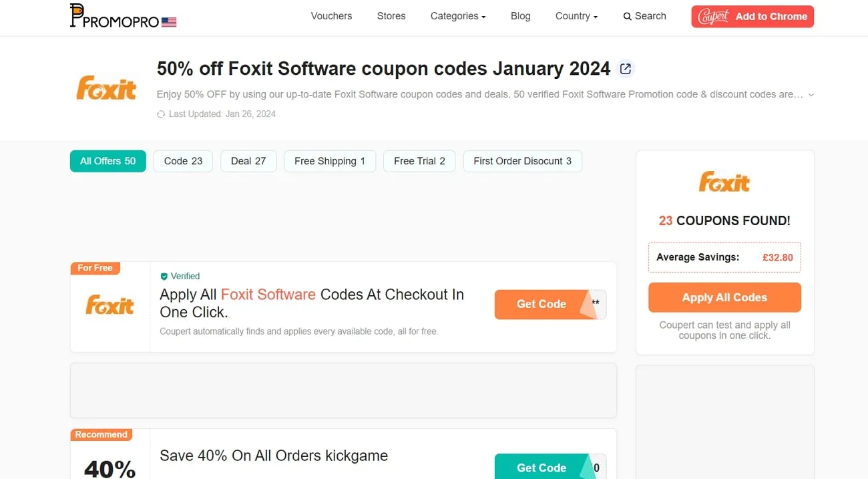Click the Verified checkmark badge
The height and width of the screenshot is (479, 868).
click(164, 276)
